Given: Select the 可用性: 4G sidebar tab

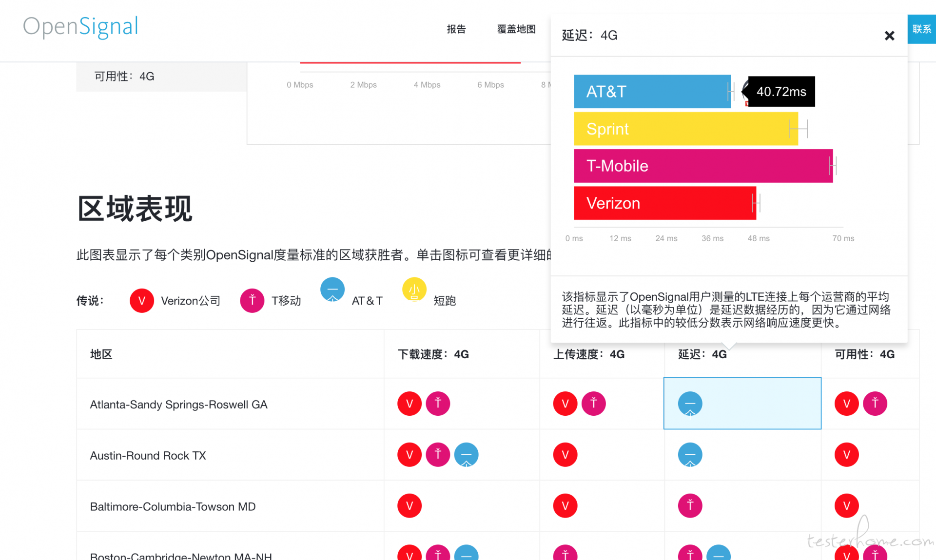Looking at the screenshot, I should coord(161,77).
